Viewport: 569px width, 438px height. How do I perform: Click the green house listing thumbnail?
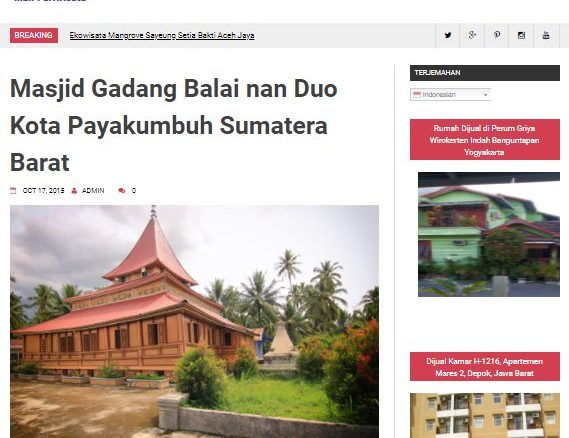click(x=489, y=234)
